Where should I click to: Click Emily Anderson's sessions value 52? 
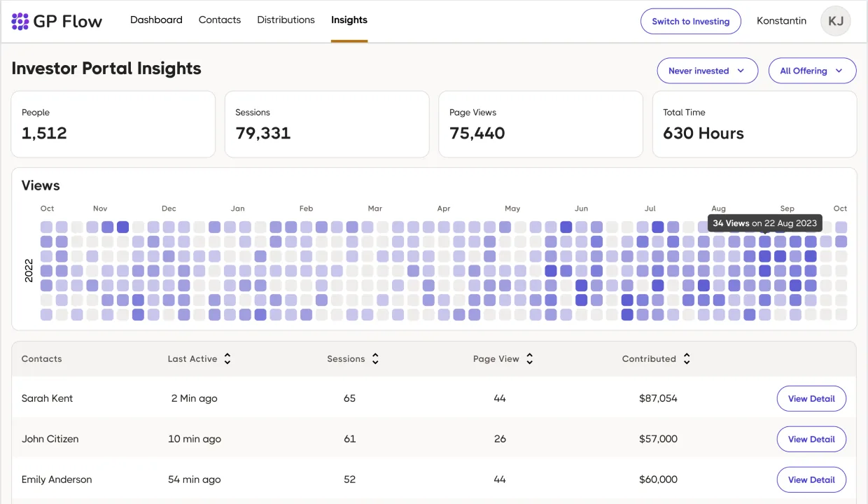pos(349,479)
